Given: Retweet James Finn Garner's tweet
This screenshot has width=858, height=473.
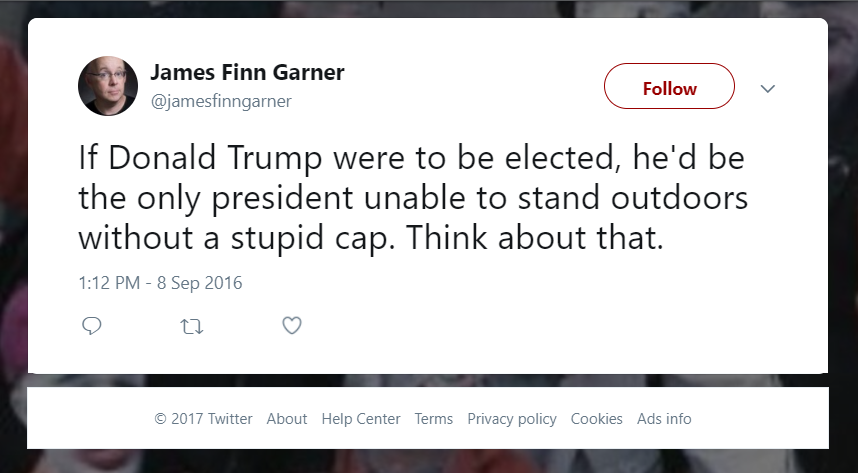Looking at the screenshot, I should point(190,325).
